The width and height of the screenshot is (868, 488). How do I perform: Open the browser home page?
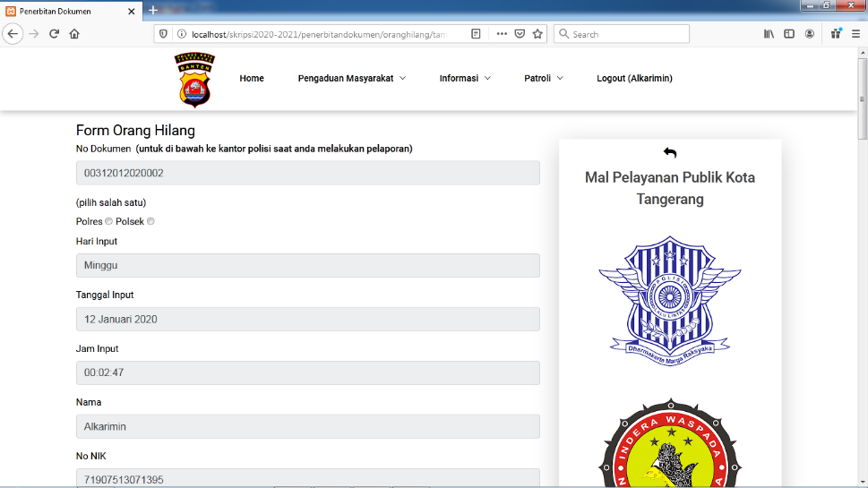pos(74,34)
